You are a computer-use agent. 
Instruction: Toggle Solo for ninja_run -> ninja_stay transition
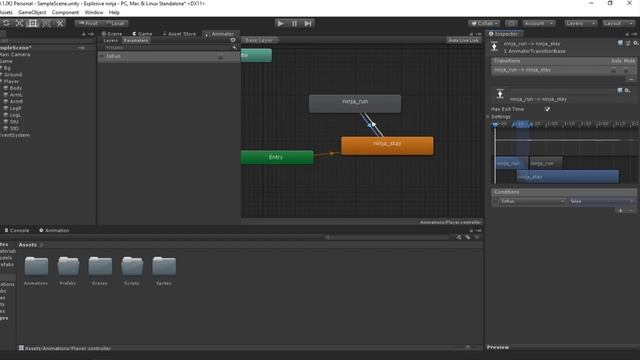(613, 71)
